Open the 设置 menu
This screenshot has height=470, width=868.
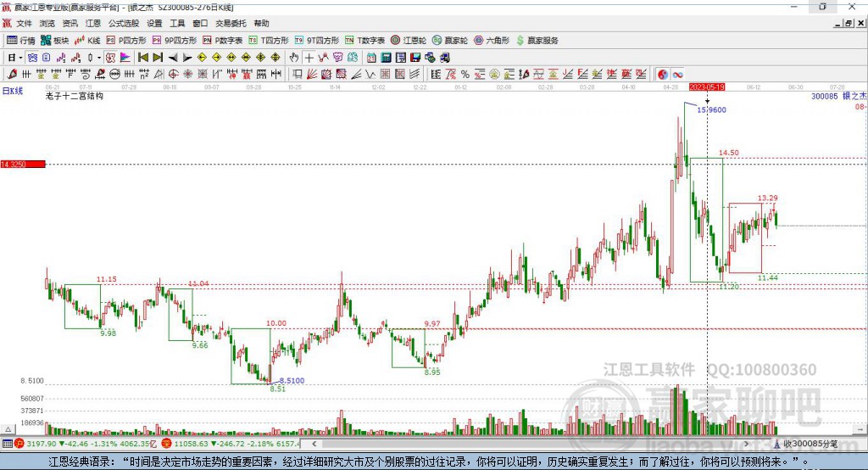[154, 23]
